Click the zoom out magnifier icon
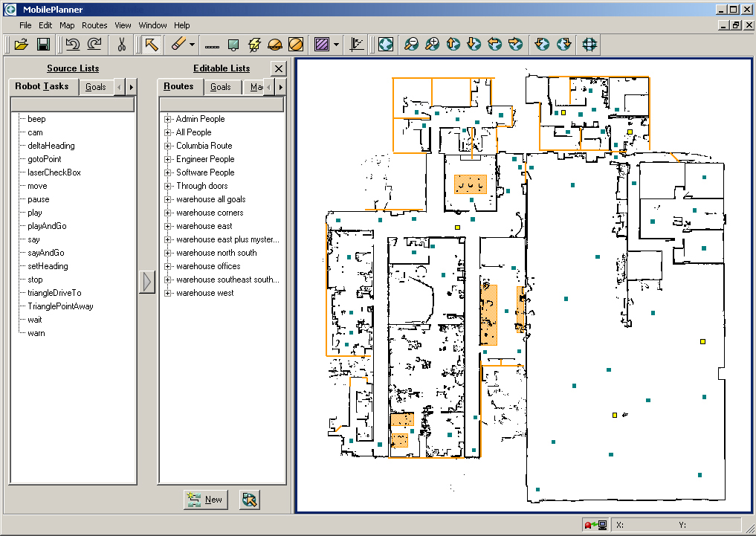The width and height of the screenshot is (756, 536). [411, 45]
